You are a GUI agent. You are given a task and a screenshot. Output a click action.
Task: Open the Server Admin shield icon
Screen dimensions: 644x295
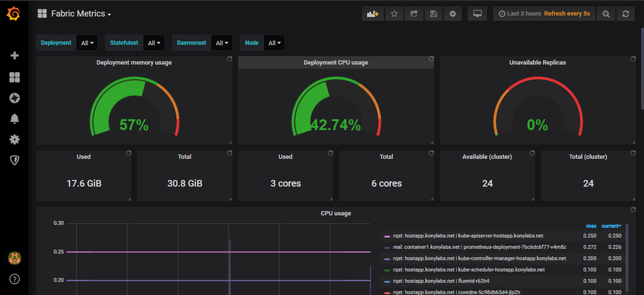(14, 160)
